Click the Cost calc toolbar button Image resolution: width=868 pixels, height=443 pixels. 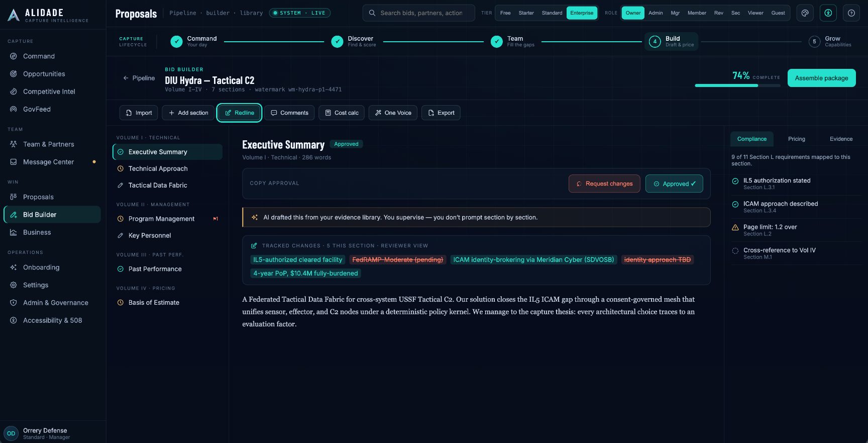click(342, 113)
